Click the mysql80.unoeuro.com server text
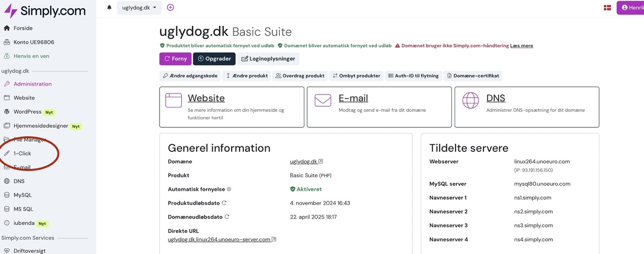Screen dimensions: 644x254 tap(542, 184)
